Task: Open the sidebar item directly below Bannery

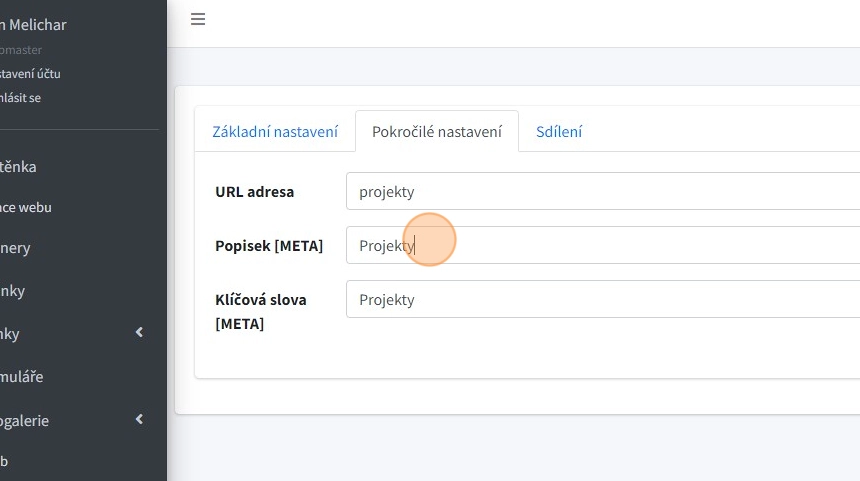Action: point(13,291)
